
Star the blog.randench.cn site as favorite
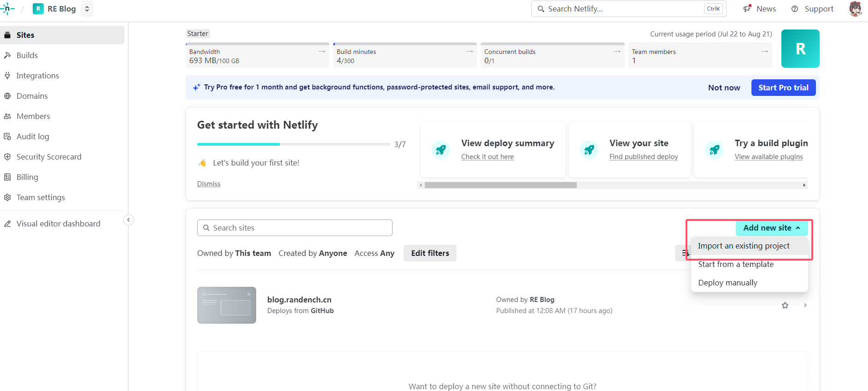(785, 305)
